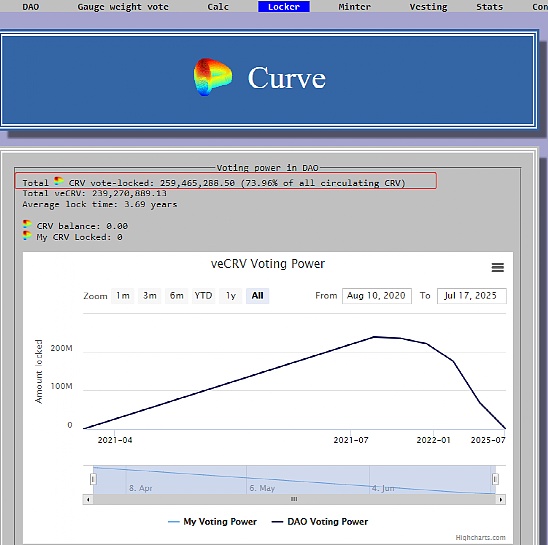Viewport: 548px width, 545px height.
Task: Click the 2022-01 x-axis label
Action: [433, 440]
